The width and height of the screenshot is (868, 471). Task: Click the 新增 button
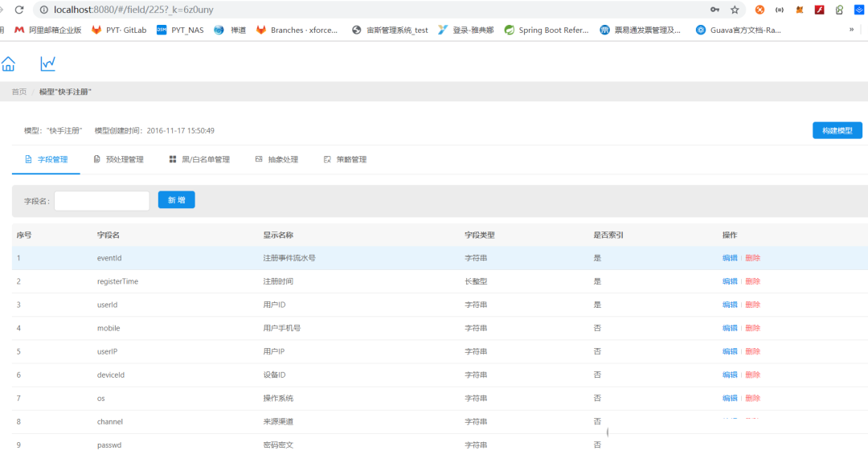pyautogui.click(x=176, y=200)
